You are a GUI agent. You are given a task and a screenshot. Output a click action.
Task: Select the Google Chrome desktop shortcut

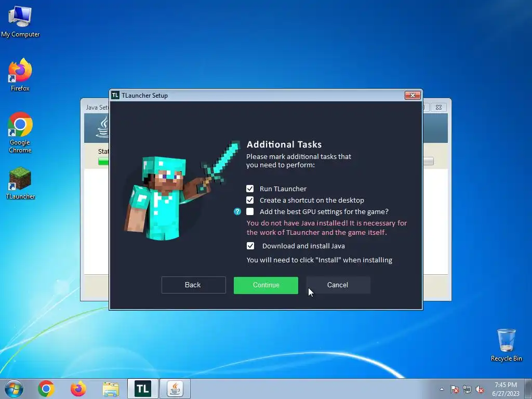click(20, 132)
